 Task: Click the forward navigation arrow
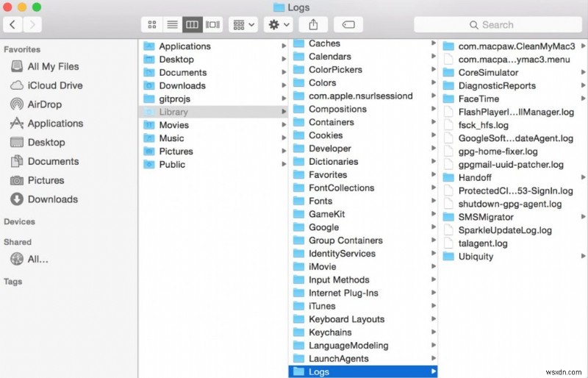(x=32, y=25)
